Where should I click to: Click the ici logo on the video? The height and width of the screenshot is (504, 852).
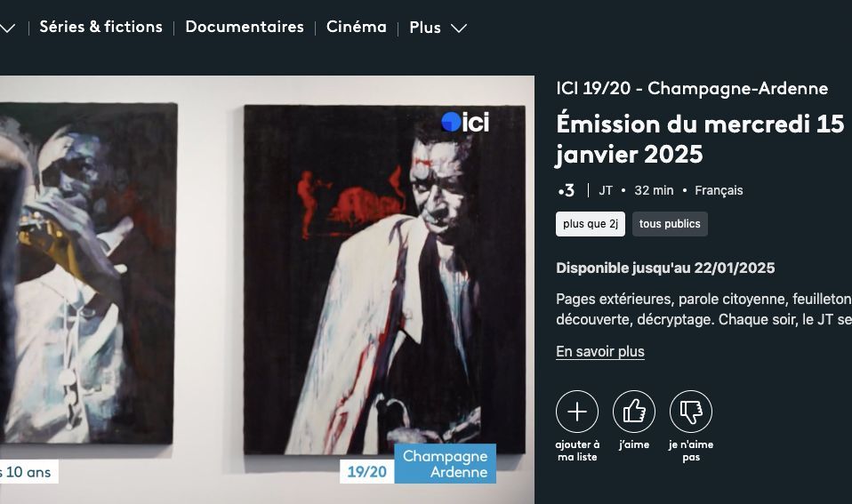click(x=465, y=122)
